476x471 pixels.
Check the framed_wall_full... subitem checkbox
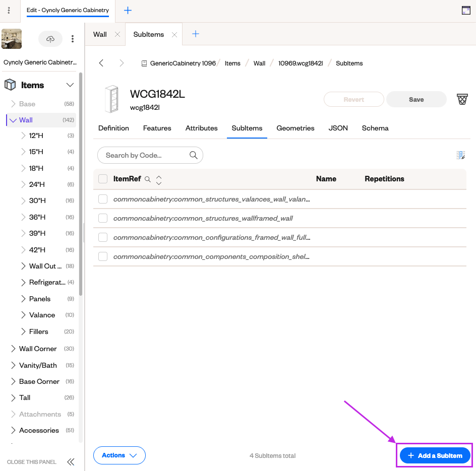pyautogui.click(x=103, y=237)
